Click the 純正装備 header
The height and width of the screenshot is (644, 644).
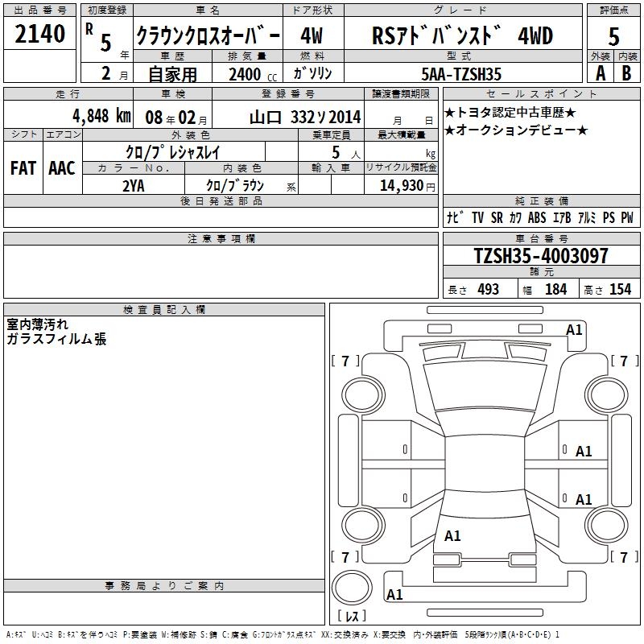coord(541,201)
